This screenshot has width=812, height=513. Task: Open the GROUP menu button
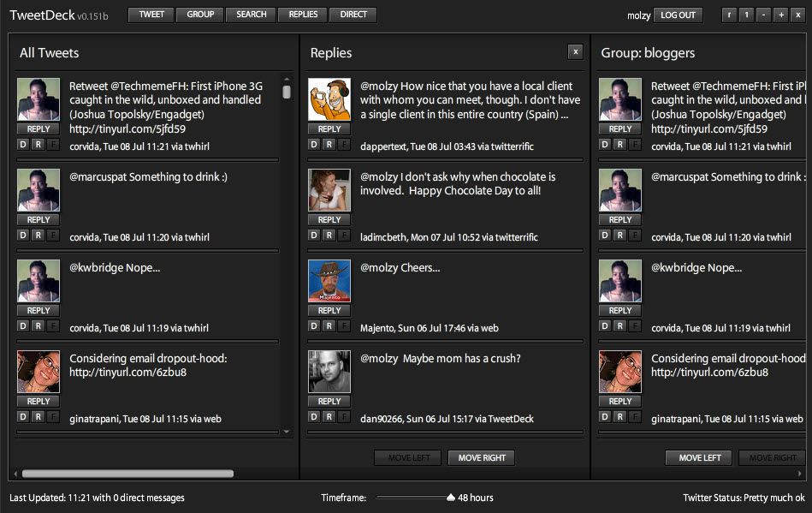200,15
